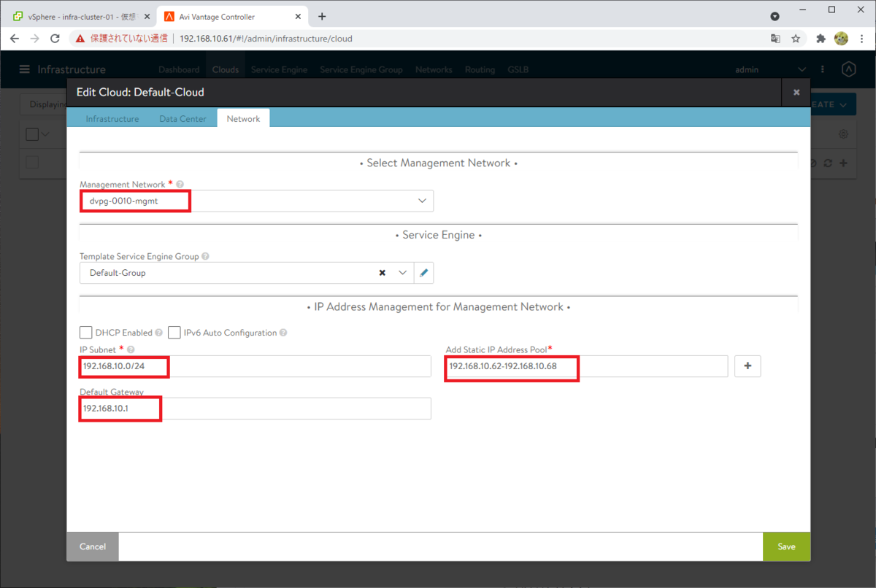The width and height of the screenshot is (876, 588).
Task: Open the hamburger navigation menu
Action: pos(25,69)
